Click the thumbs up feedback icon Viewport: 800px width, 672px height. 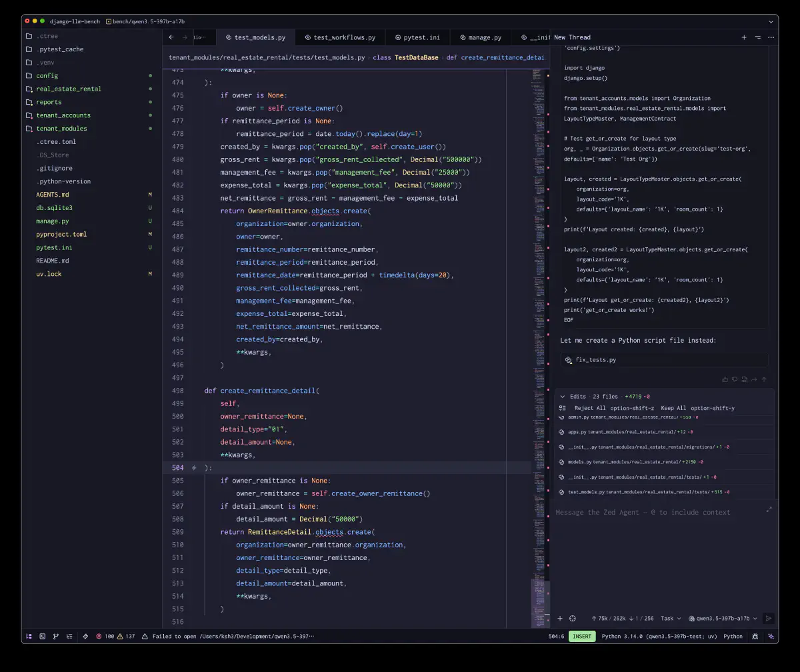725,379
